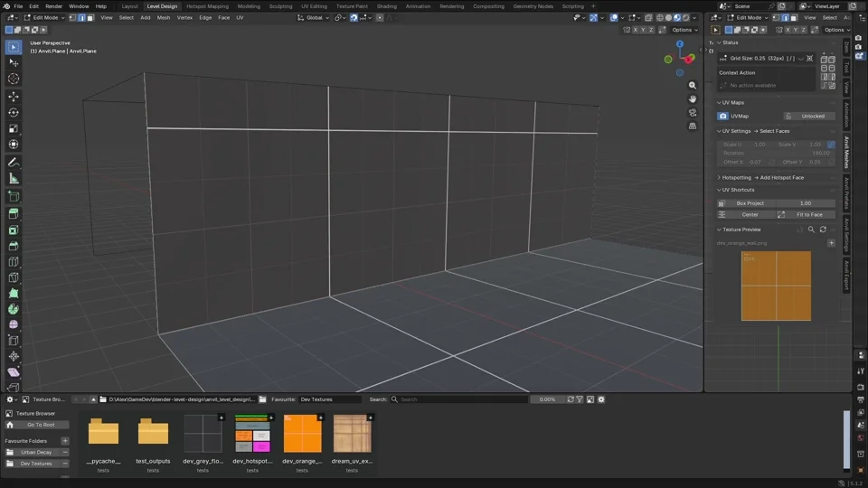The height and width of the screenshot is (488, 868).
Task: Toggle the camera view icon in viewport
Action: coord(692,112)
